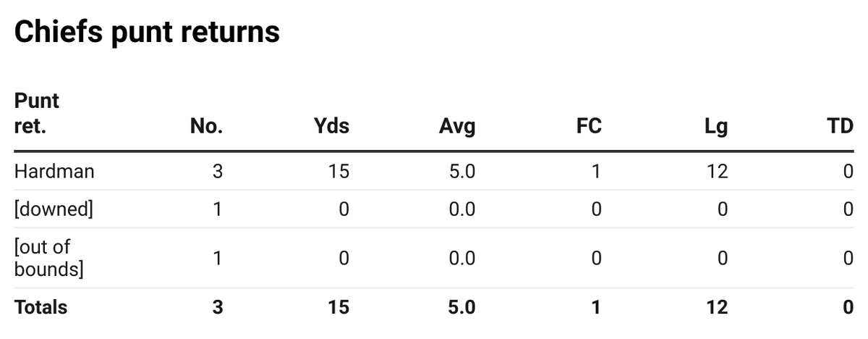This screenshot has height=339, width=868.
Task: Select the FC column header
Action: (589, 127)
